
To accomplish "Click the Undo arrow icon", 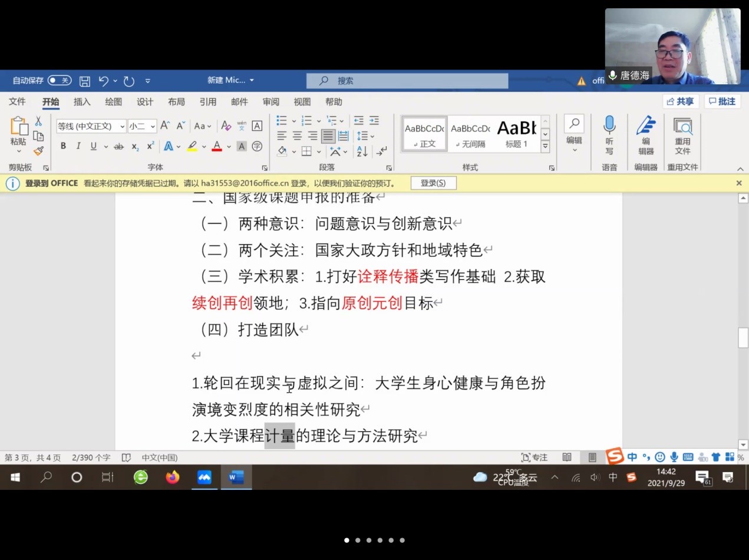I will [x=104, y=81].
